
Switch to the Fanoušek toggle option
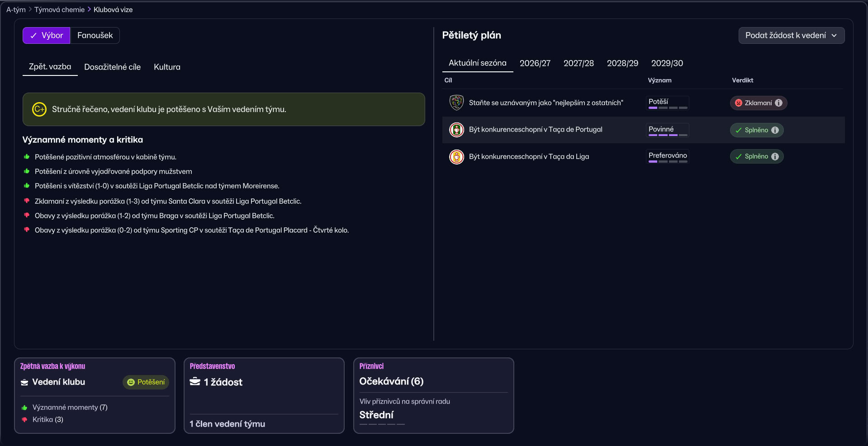pos(95,35)
